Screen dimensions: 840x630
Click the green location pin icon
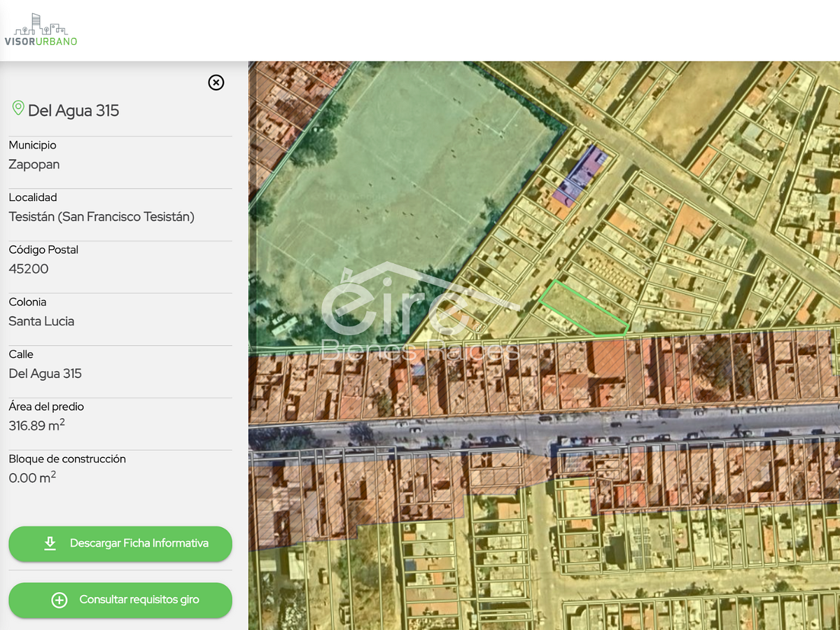coord(17,108)
